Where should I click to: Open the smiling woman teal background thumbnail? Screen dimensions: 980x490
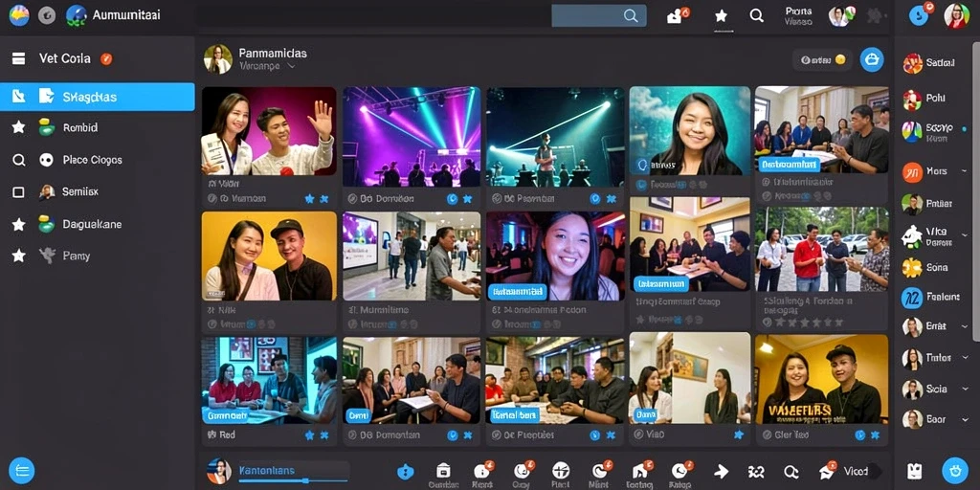click(x=689, y=130)
